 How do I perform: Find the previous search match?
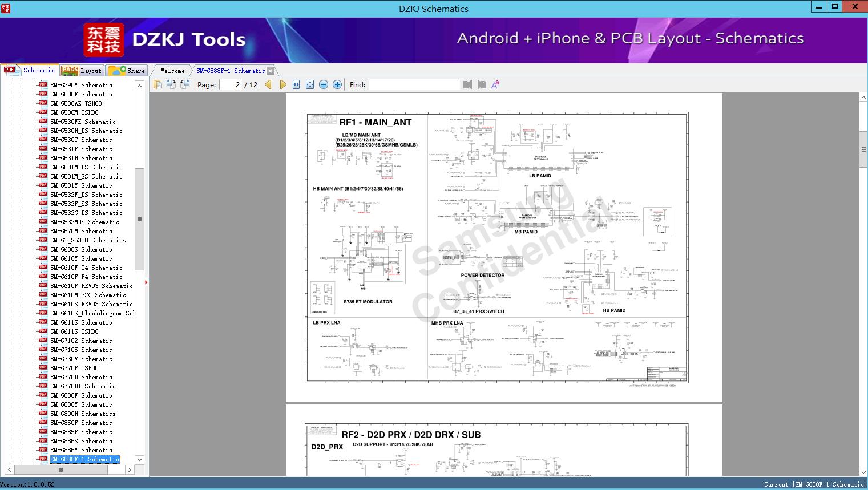coord(468,84)
